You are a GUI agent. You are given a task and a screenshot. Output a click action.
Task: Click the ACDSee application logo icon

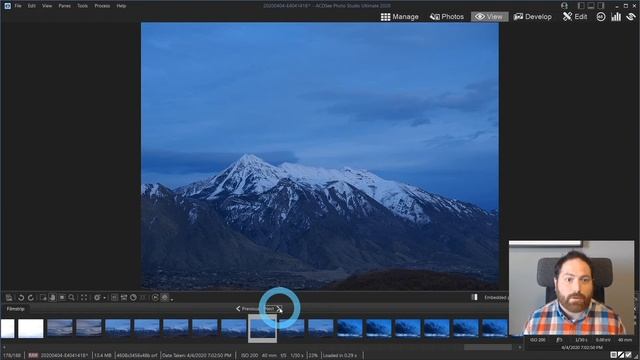tap(7, 6)
